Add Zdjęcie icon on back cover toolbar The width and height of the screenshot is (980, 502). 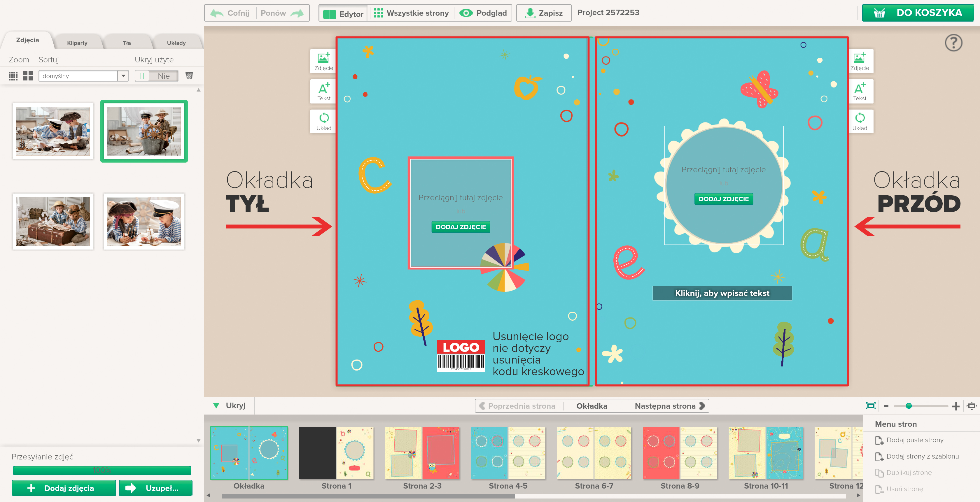(x=324, y=61)
